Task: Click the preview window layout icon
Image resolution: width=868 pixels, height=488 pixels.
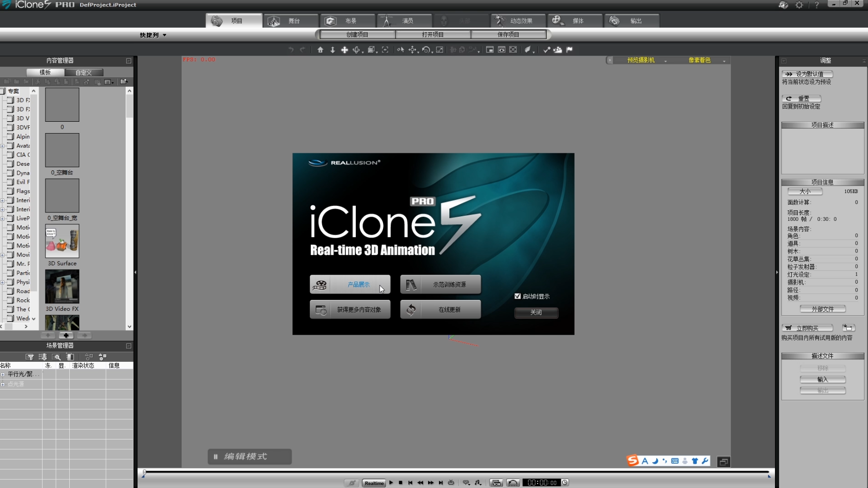Action: click(490, 50)
